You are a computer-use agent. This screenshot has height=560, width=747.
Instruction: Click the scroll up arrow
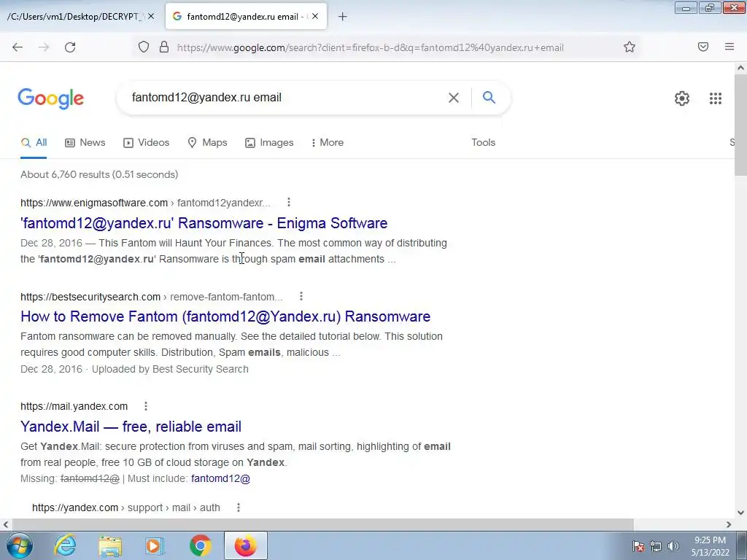click(741, 68)
